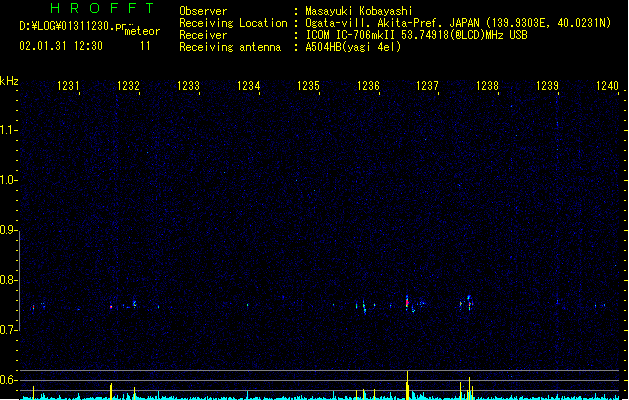
Task: Click the Receiving antenna label
Action: point(230,47)
